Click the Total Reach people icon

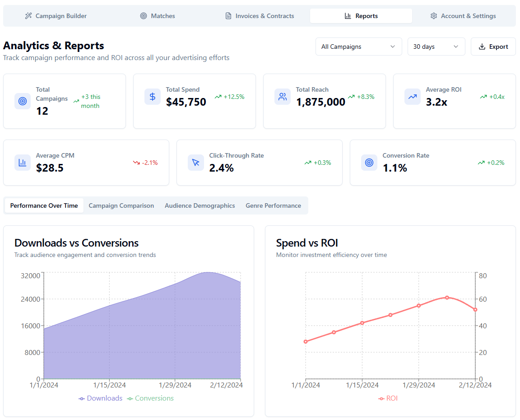pyautogui.click(x=283, y=97)
